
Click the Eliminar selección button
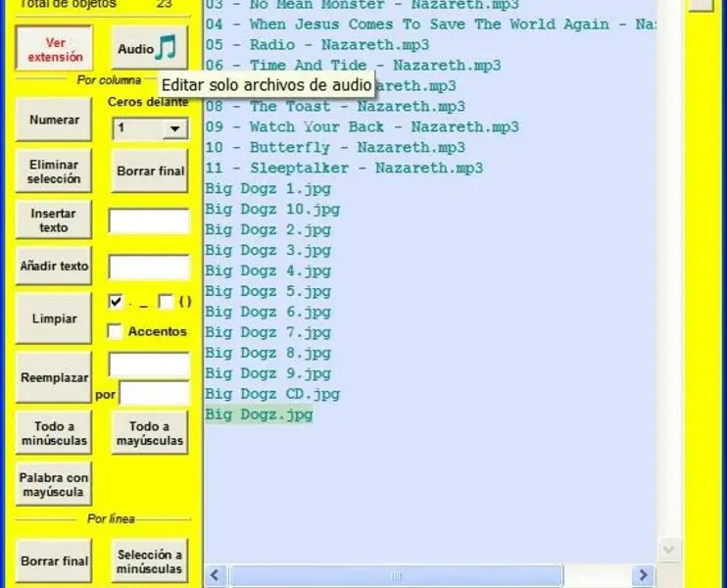point(54,171)
